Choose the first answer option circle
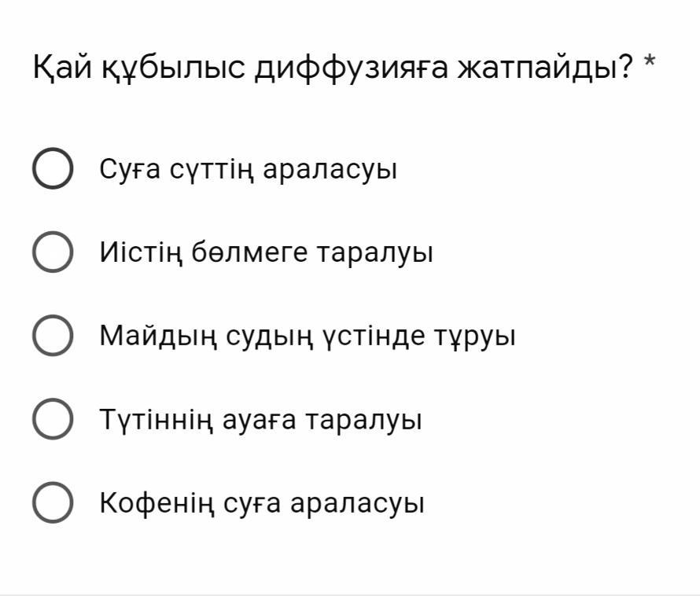Image resolution: width=700 pixels, height=596 pixels. tap(53, 168)
